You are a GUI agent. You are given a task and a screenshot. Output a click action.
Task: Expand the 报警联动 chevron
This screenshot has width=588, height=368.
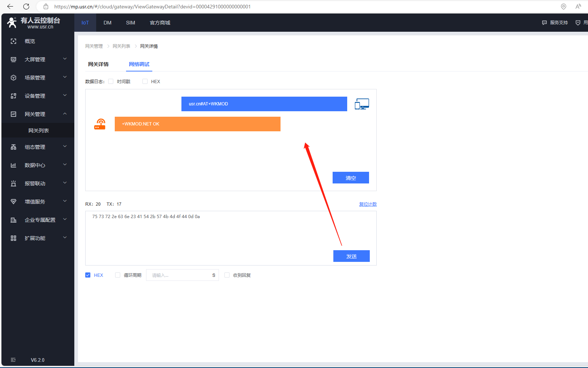(65, 183)
